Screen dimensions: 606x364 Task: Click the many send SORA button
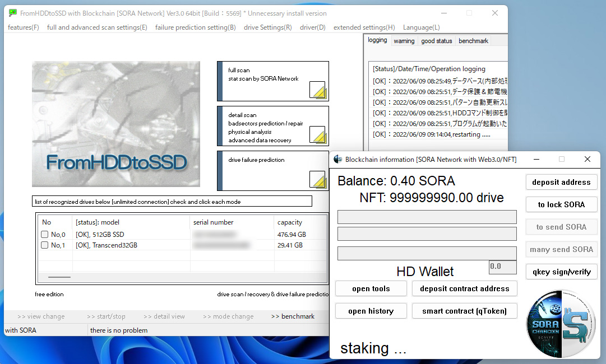coord(561,249)
